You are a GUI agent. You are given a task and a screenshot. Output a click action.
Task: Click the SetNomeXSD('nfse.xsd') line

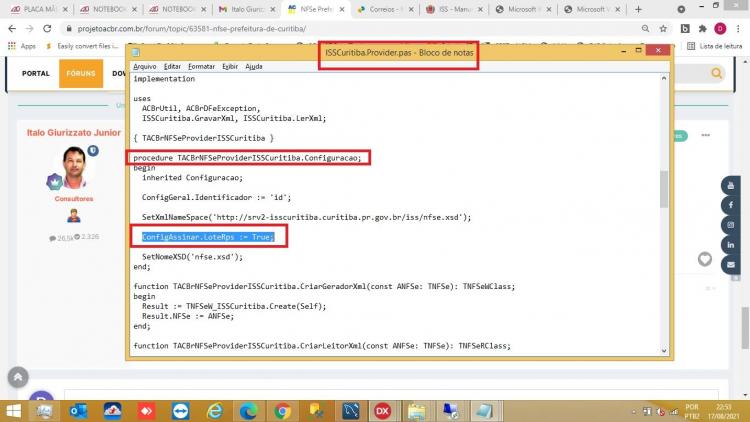pos(192,257)
